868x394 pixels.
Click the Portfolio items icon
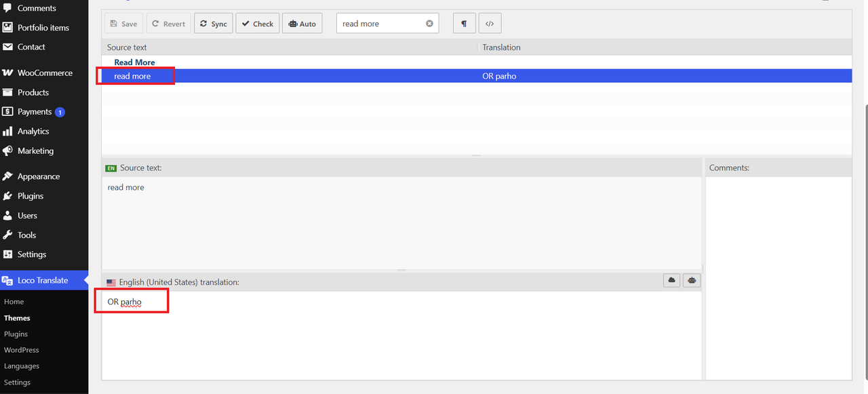7,28
